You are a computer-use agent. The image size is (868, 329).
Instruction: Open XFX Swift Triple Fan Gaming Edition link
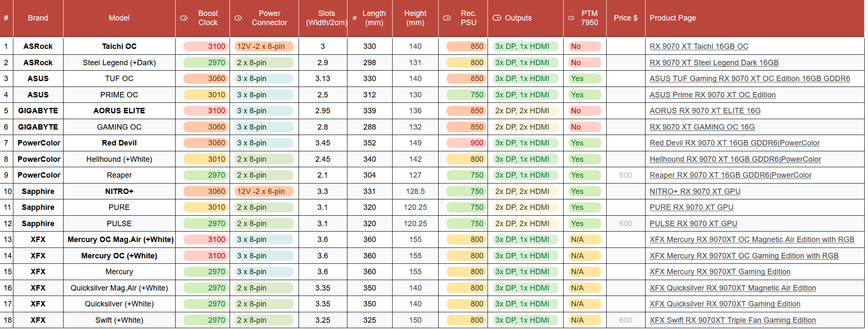coord(733,320)
